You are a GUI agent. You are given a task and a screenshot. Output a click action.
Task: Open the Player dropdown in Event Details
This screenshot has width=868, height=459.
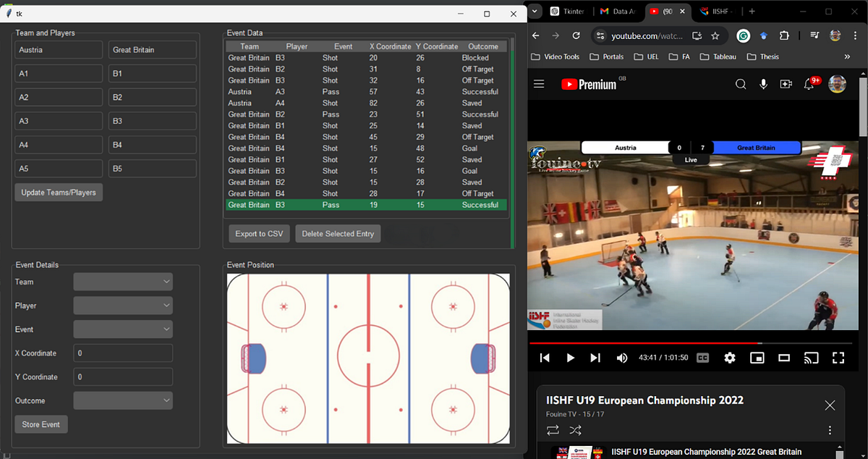(x=123, y=306)
